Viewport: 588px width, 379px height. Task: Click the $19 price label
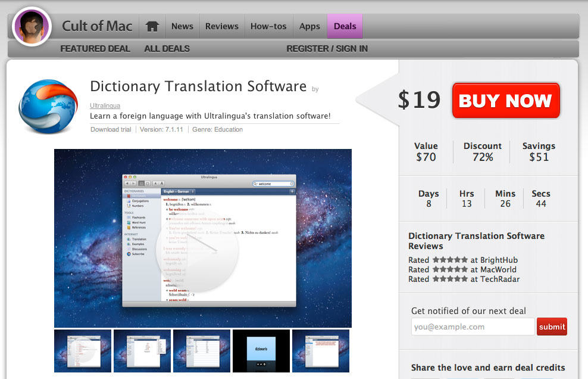pos(419,100)
